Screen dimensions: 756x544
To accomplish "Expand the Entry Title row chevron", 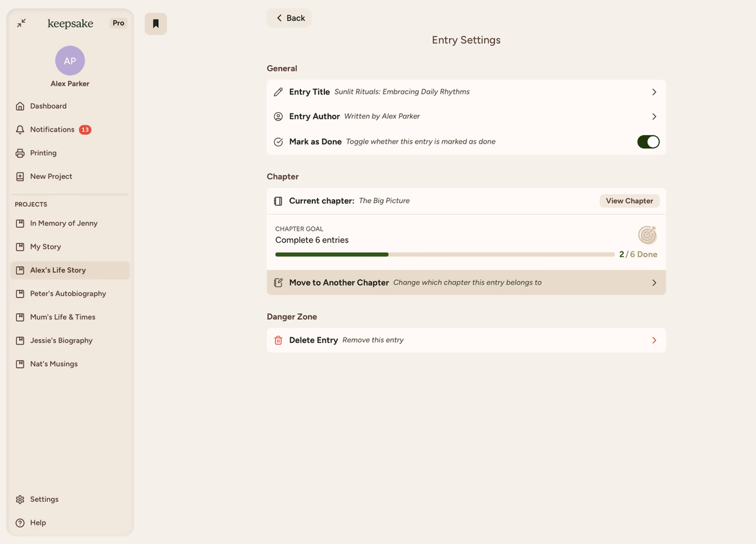I will click(654, 92).
